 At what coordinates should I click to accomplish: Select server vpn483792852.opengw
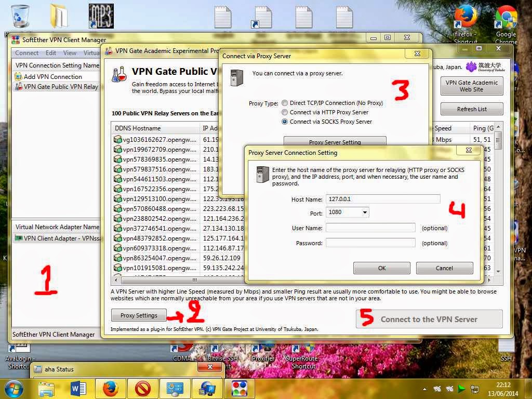(155, 238)
